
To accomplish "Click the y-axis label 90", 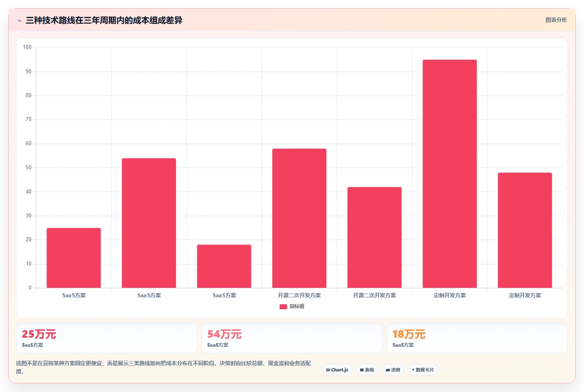I will tap(28, 72).
